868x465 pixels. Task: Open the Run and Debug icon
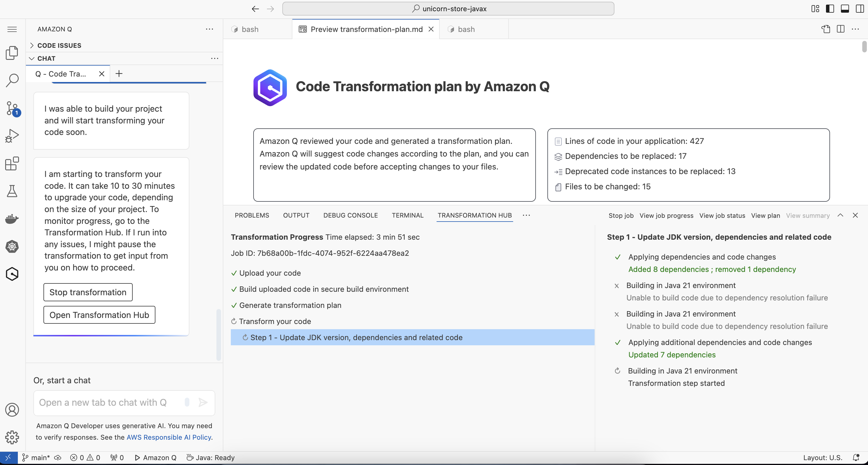12,136
